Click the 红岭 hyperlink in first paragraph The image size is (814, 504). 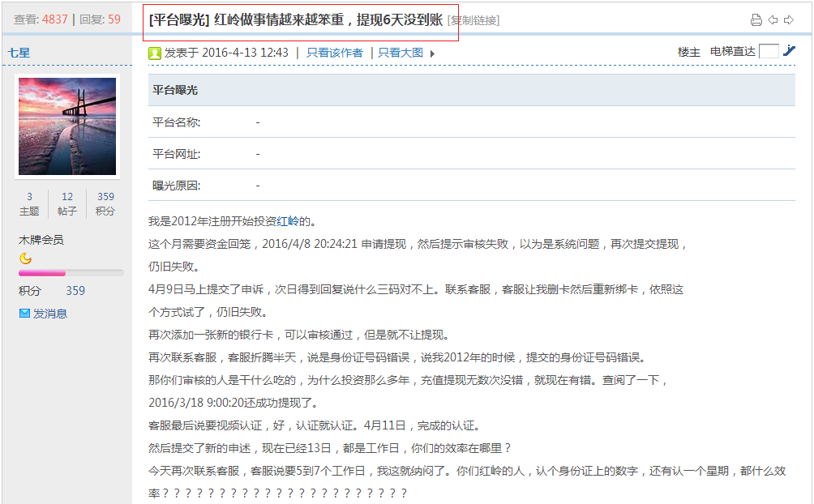pyautogui.click(x=288, y=221)
